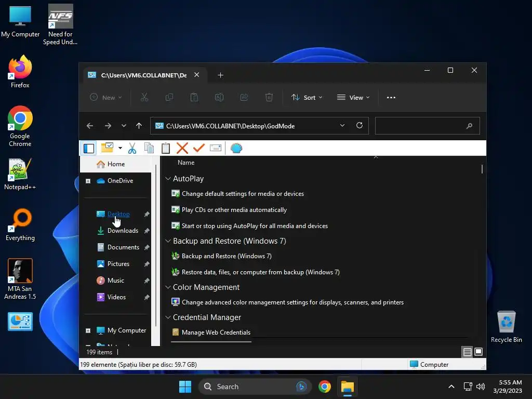The image size is (532, 399).
Task: Open recent locations dropdown chevron
Action: pos(124,126)
